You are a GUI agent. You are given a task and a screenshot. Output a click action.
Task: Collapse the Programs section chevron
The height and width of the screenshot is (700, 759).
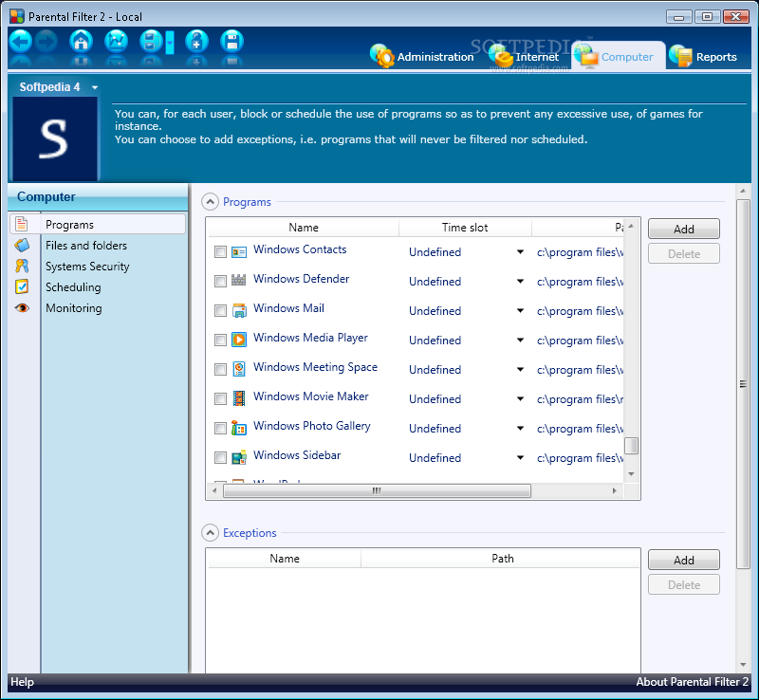210,202
